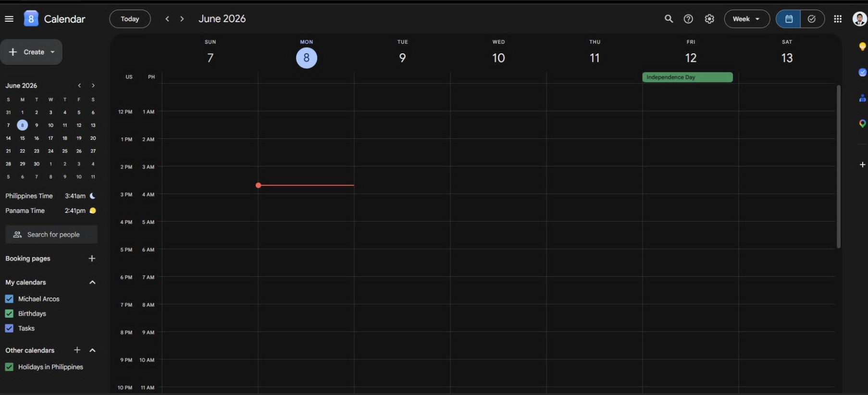The width and height of the screenshot is (868, 395).
Task: Uncheck the Michael Arcos calendar
Action: 9,299
